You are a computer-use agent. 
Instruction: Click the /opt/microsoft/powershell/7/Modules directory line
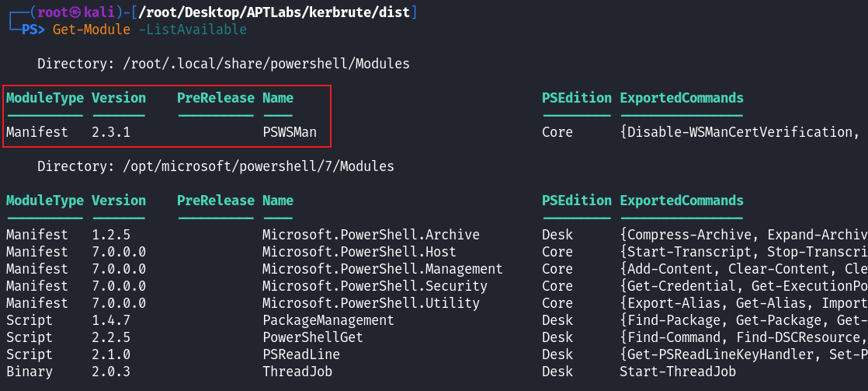(x=215, y=166)
